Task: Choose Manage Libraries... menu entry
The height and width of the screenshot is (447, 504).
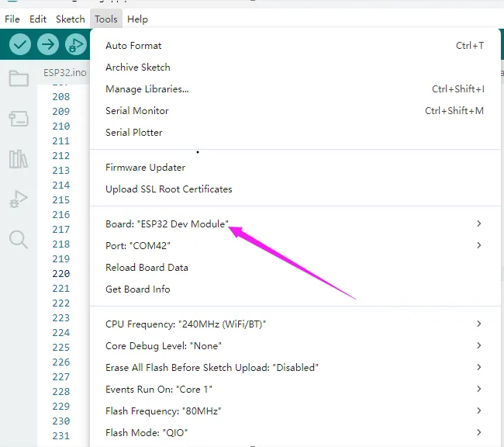Action: [x=147, y=89]
